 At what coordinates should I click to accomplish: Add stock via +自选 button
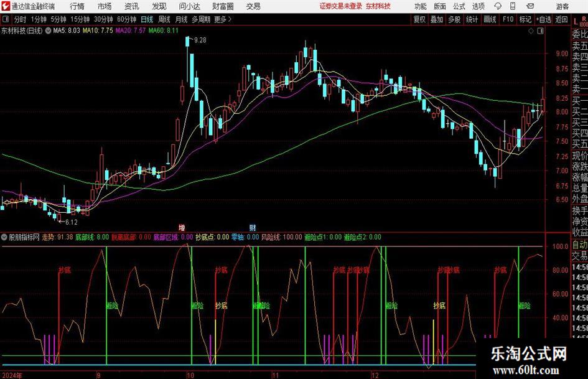544,19
